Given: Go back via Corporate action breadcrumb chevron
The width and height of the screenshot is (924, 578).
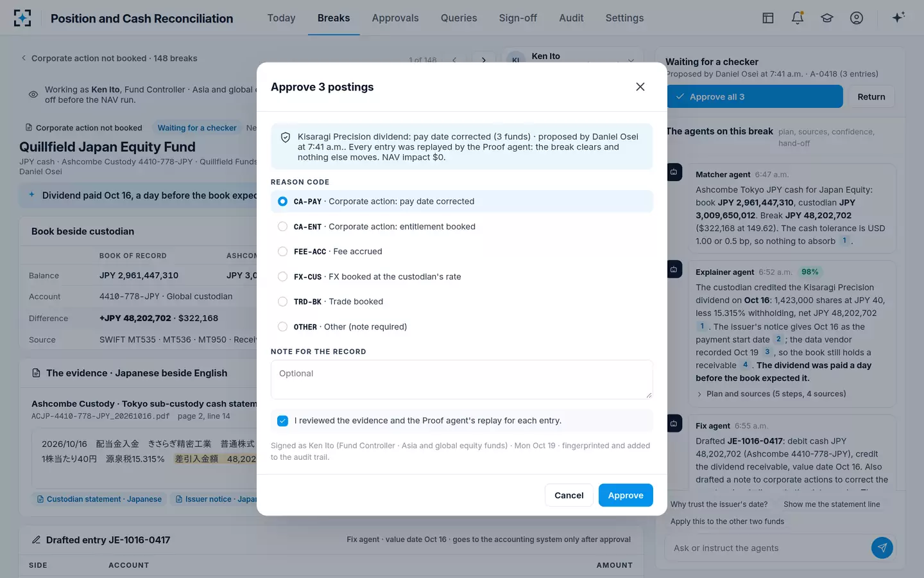Looking at the screenshot, I should [x=24, y=58].
